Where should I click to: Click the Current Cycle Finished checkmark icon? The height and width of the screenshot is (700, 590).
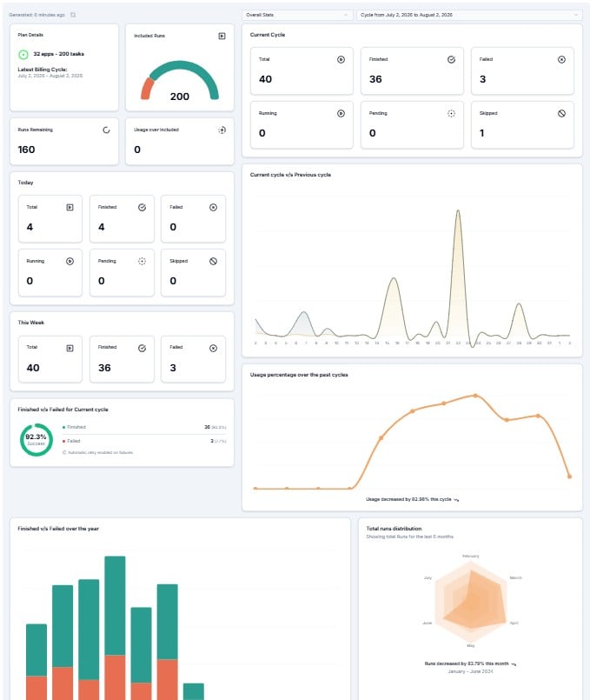click(x=451, y=59)
